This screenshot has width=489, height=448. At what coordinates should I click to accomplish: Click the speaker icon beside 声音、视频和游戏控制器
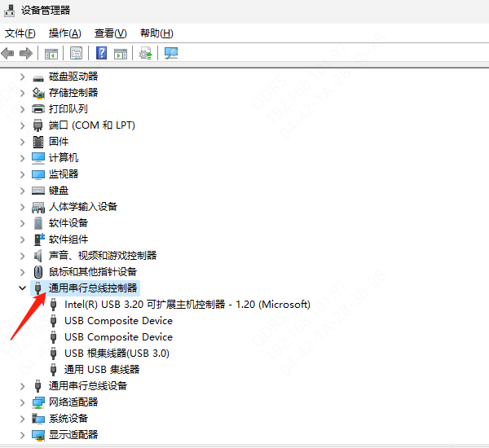coord(37,256)
